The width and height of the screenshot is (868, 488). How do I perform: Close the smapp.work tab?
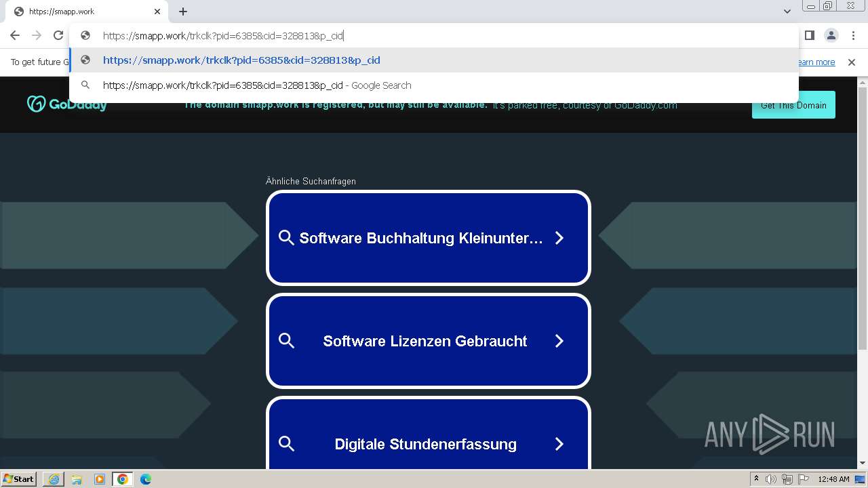click(157, 12)
